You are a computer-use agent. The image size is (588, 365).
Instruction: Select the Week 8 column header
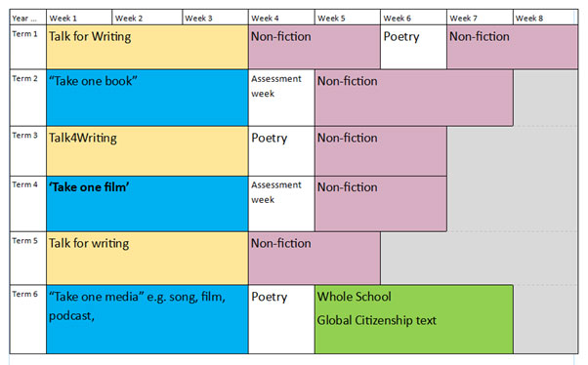(x=546, y=18)
